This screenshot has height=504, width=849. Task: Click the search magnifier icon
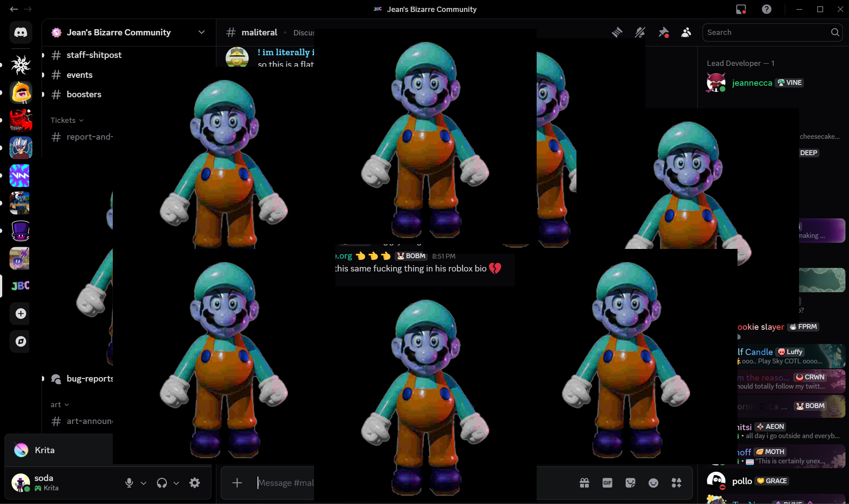[835, 32]
